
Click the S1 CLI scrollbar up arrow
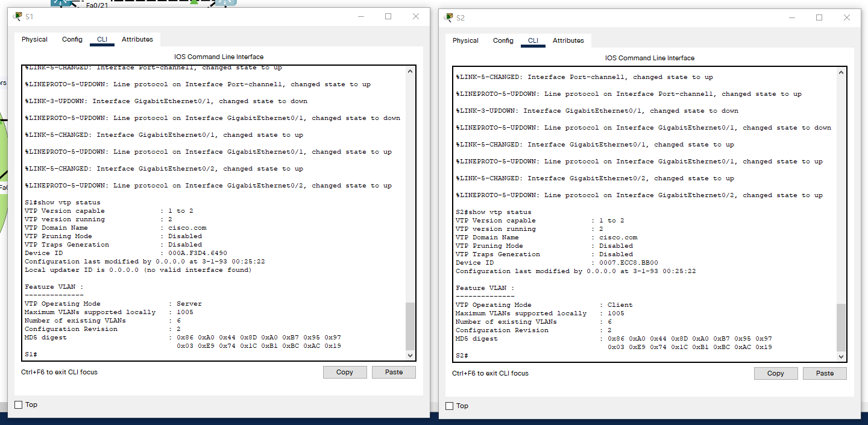click(410, 71)
